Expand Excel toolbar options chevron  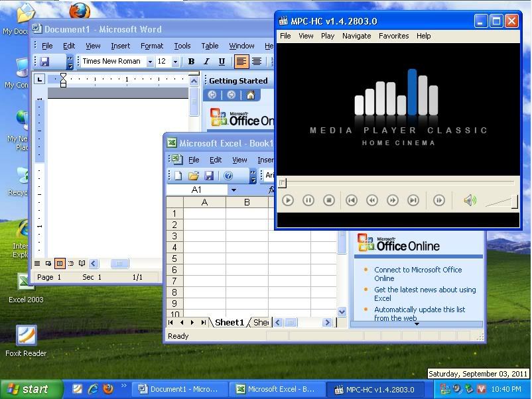click(253, 176)
